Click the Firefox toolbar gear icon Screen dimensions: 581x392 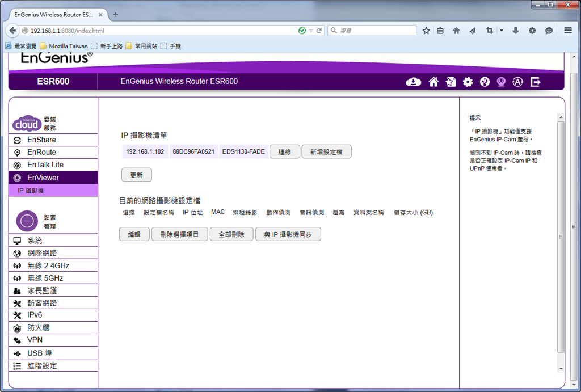(x=532, y=31)
